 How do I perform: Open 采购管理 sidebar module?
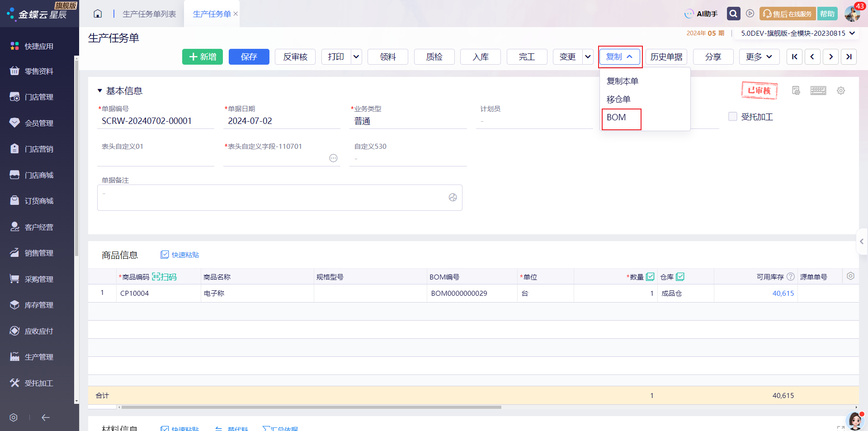pos(32,279)
